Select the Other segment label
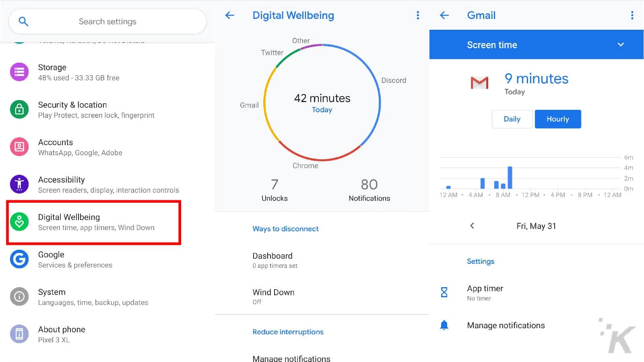This screenshot has height=362, width=644. [301, 41]
